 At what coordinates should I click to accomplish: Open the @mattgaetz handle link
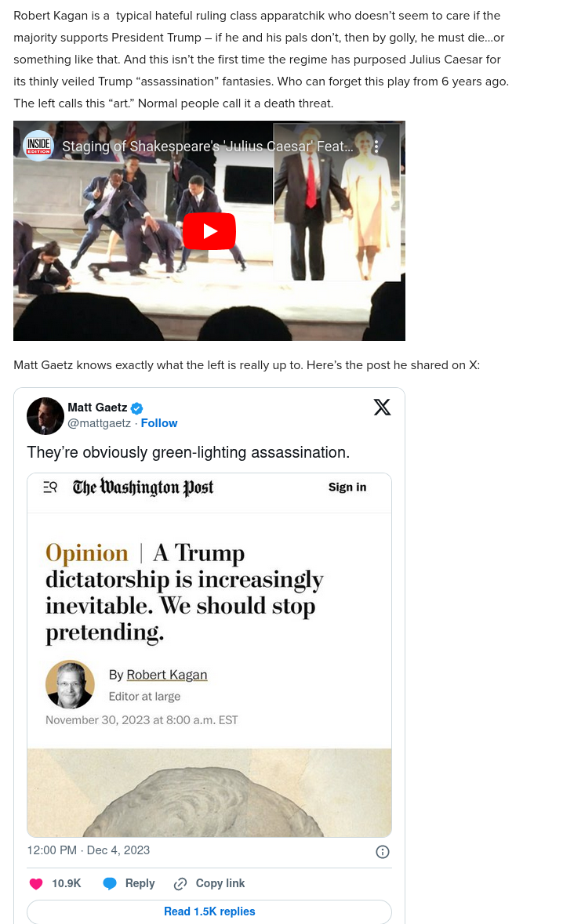point(99,423)
